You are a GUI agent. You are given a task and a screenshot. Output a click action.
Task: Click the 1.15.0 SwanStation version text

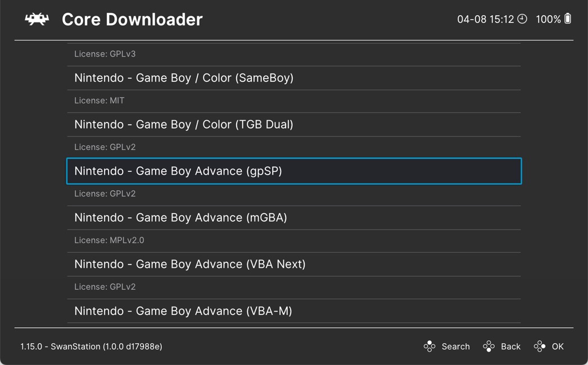(x=91, y=346)
